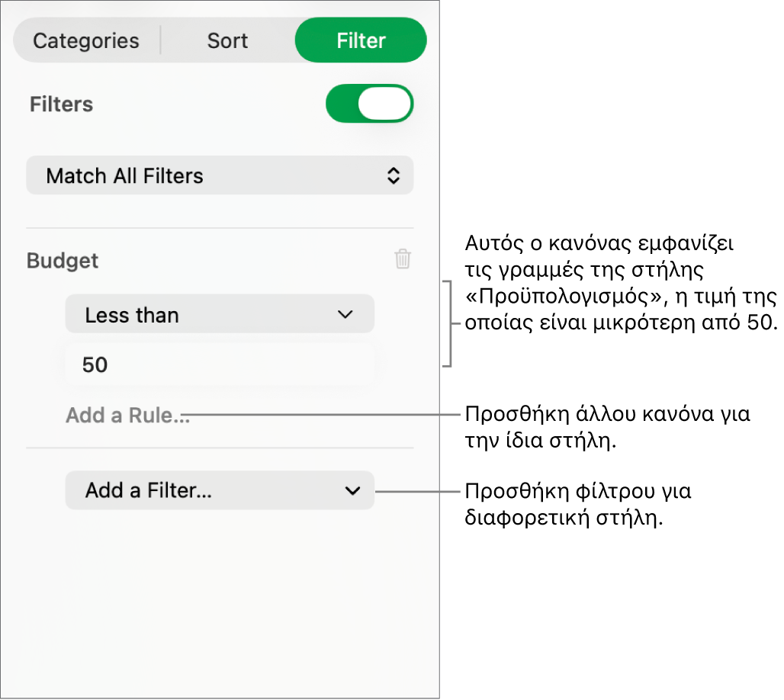784x700 pixels.
Task: Select the green Filter tab
Action: 361,40
